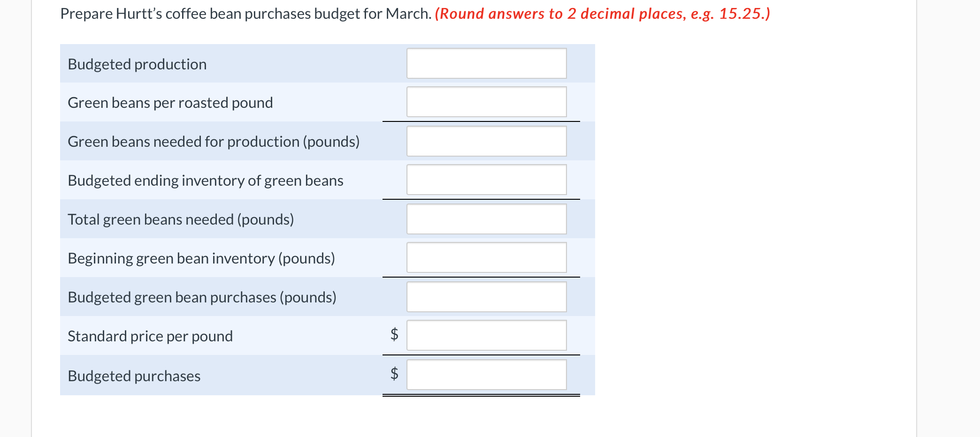Select the Standard price per pound label
Viewport: 980px width, 437px height.
150,336
